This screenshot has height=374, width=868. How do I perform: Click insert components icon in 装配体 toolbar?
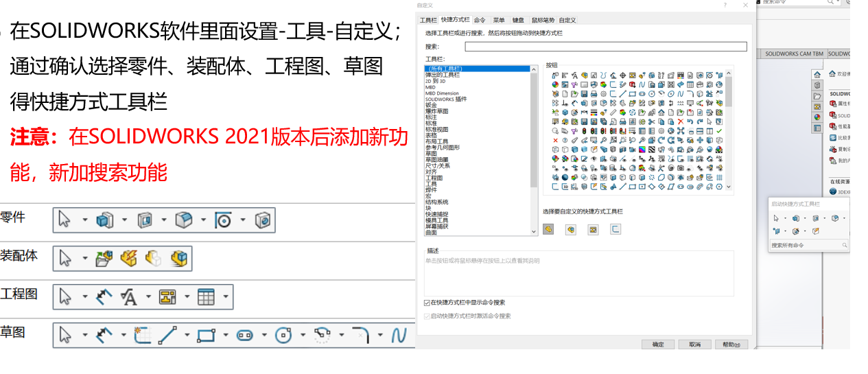click(x=104, y=258)
